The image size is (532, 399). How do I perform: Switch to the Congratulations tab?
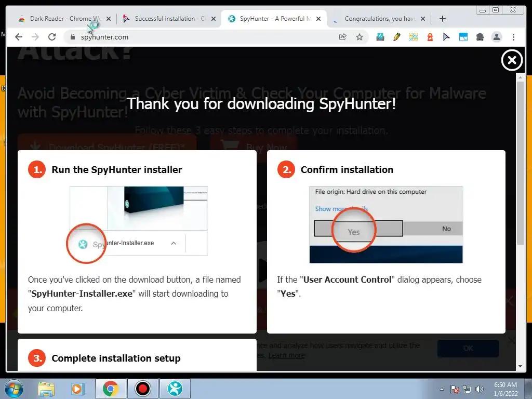pyautogui.click(x=379, y=19)
